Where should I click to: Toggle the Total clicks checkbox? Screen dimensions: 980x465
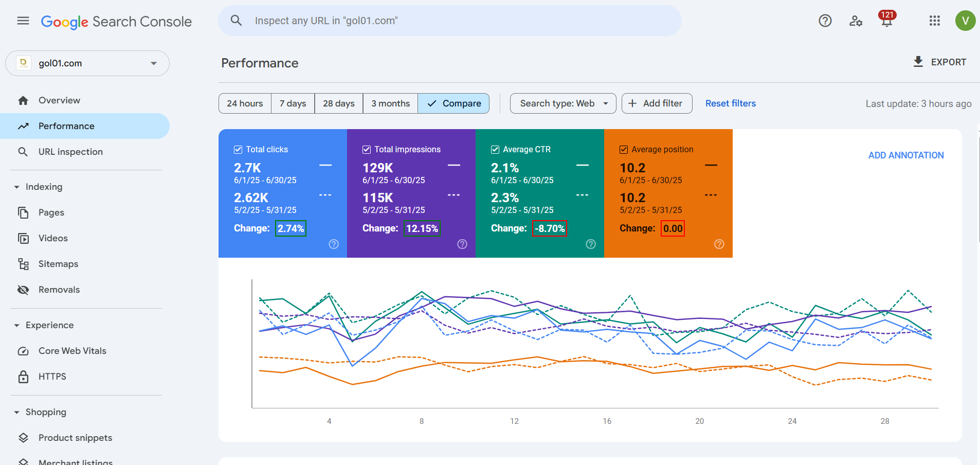coord(238,149)
